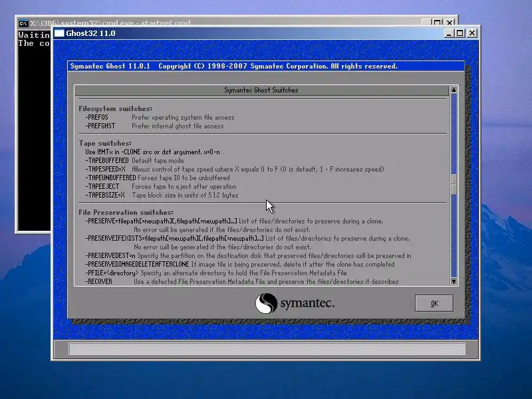Viewport: 532px width, 399px height.
Task: Click the scrollbar thumb in switches list
Action: click(x=454, y=185)
